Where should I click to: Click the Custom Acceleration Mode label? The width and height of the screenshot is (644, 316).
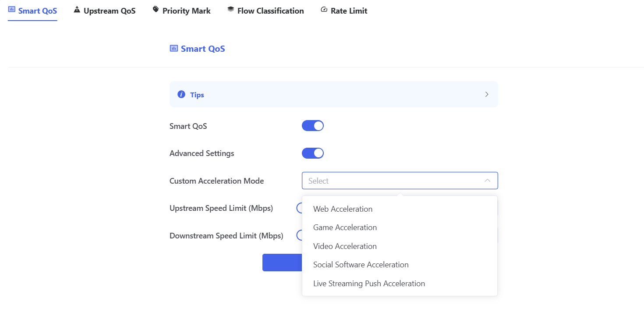click(x=217, y=181)
